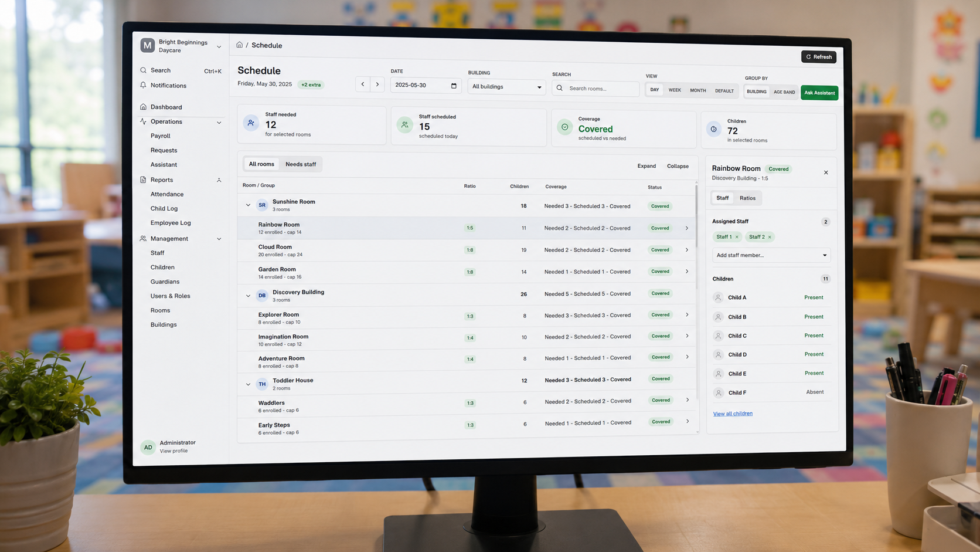The height and width of the screenshot is (552, 980).
Task: Show the Needs staff tab
Action: (301, 164)
